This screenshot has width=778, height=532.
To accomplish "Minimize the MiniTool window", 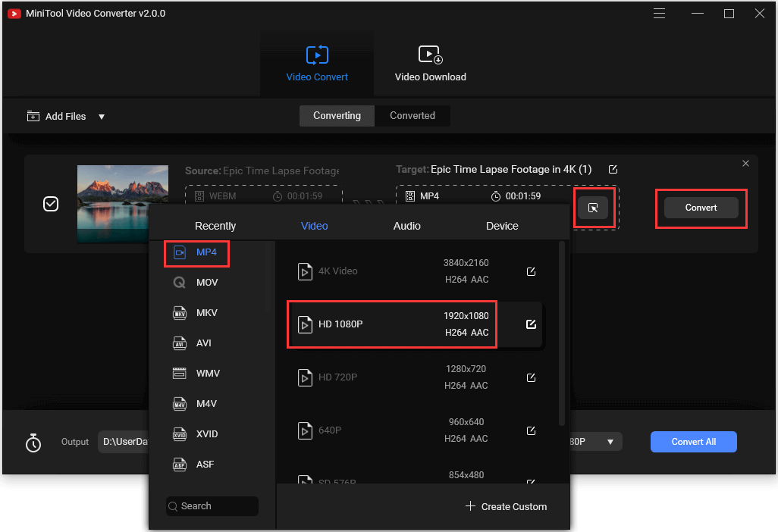I will tap(698, 14).
